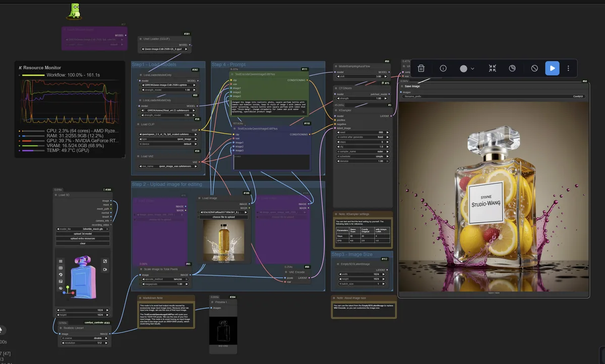Click upload 3d model button
This screenshot has height=364, width=605.
coord(83,233)
